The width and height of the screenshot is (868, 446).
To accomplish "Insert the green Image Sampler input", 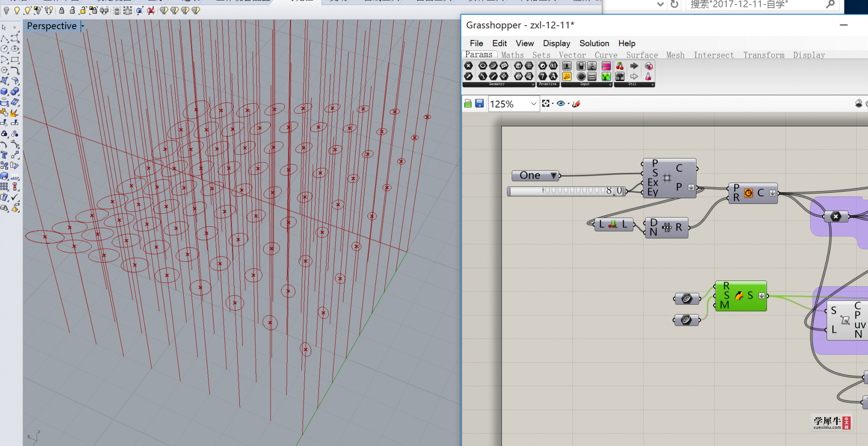I will point(606,76).
